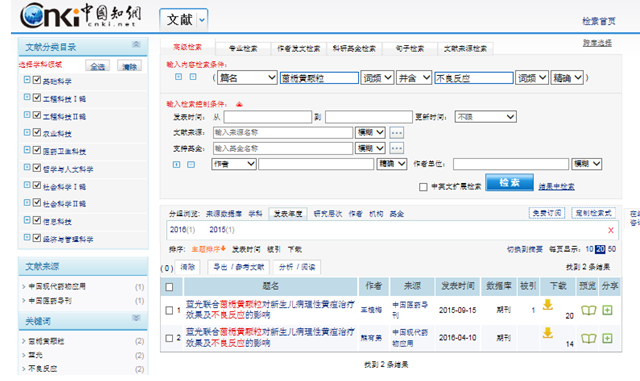Switch to the 句子检索 tab
Screen dimensions: 640x381
(x=410, y=49)
